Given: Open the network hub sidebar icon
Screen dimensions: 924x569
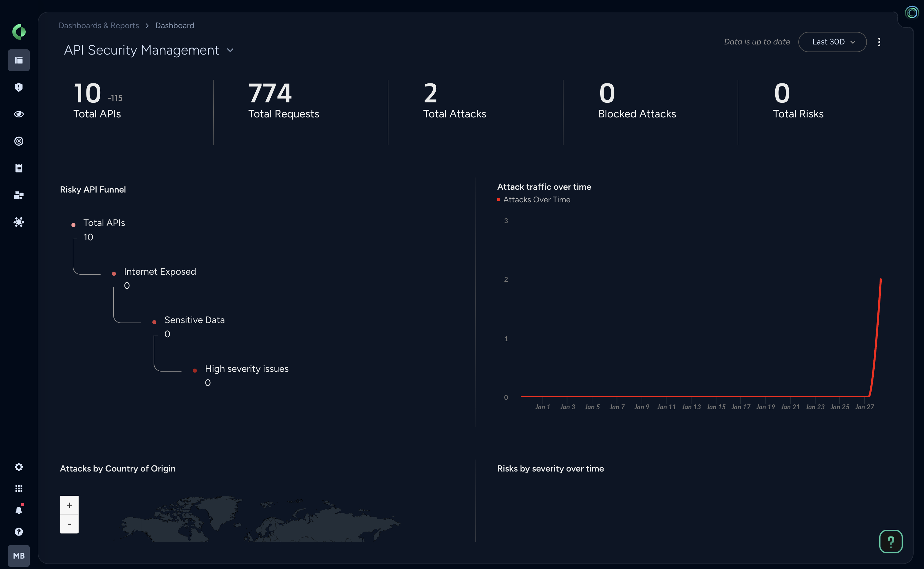Looking at the screenshot, I should pyautogui.click(x=18, y=222).
